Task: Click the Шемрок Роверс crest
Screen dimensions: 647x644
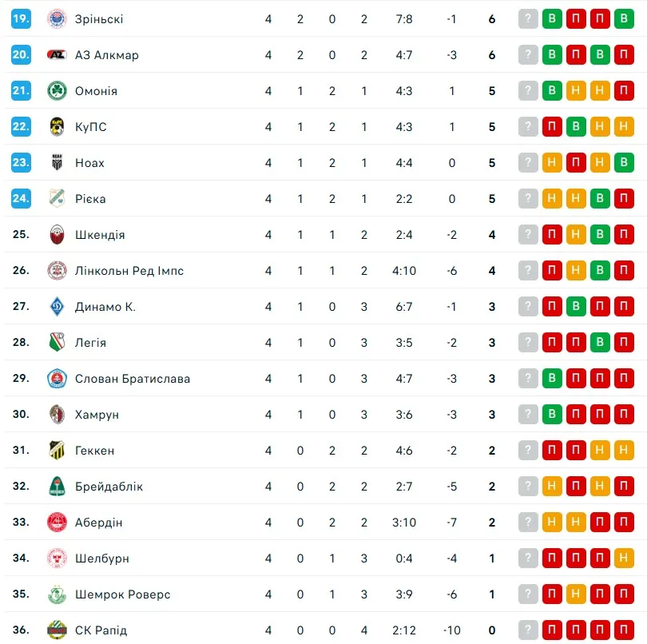Action: click(x=57, y=594)
